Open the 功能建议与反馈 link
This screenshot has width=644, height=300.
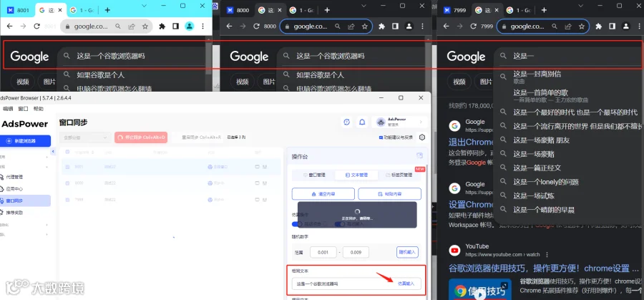click(396, 137)
